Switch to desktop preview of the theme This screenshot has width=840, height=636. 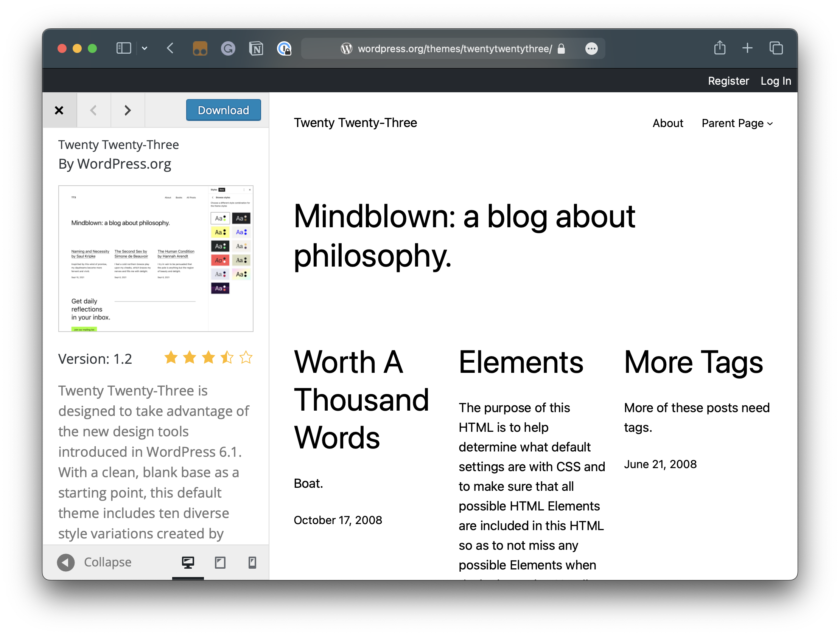[x=188, y=562]
